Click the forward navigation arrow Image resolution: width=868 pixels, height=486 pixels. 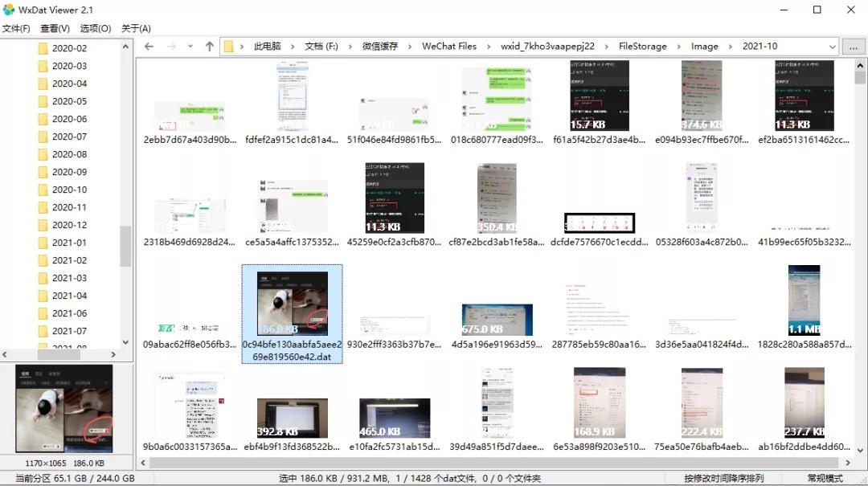coord(170,47)
